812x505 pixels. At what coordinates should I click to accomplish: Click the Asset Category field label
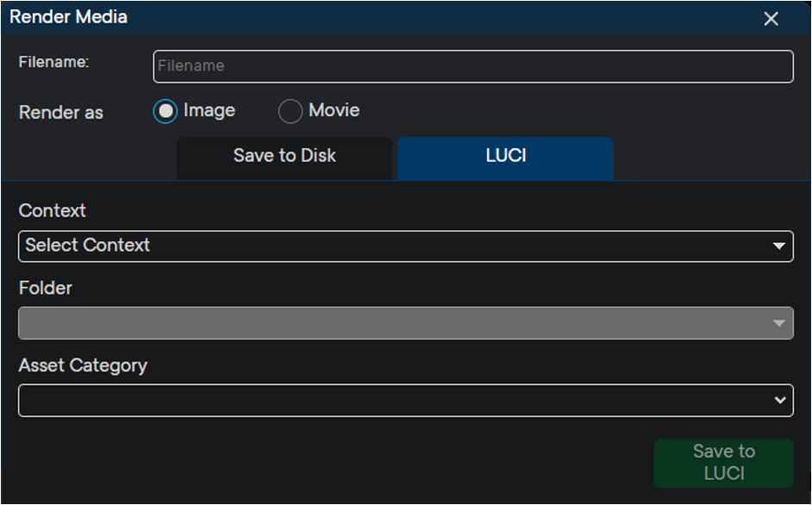pos(83,365)
